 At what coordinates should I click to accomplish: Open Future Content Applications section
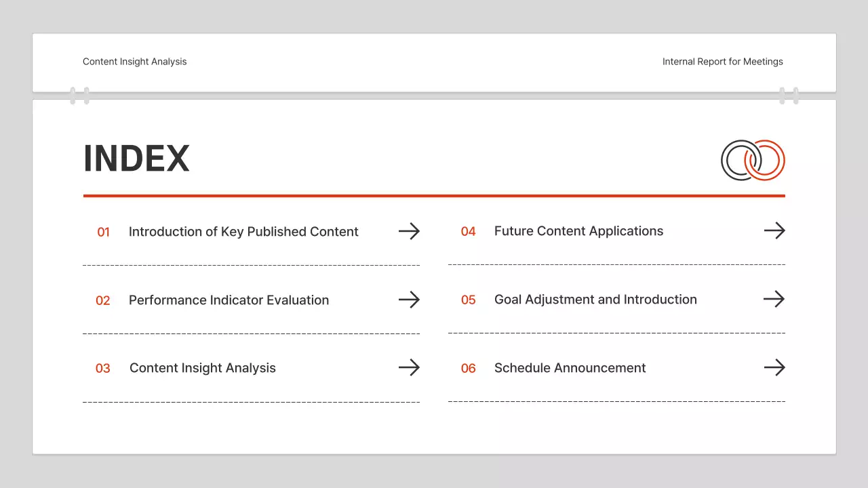[578, 231]
